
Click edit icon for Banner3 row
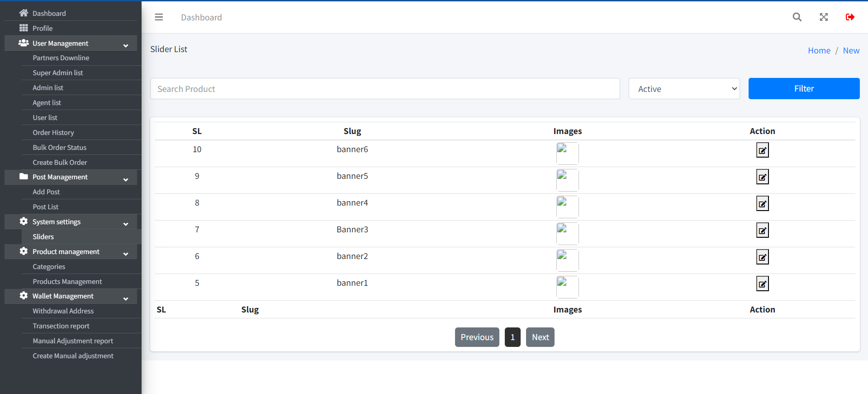coord(762,231)
